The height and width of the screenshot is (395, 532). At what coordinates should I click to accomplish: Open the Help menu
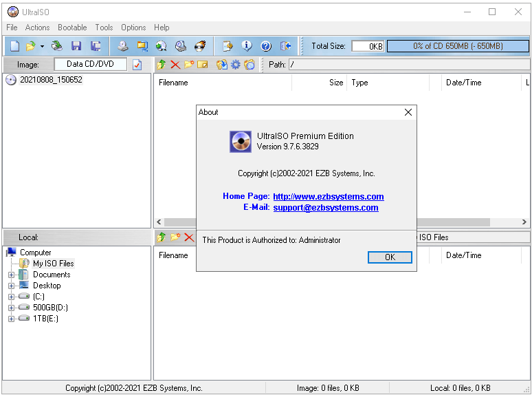[x=162, y=28]
